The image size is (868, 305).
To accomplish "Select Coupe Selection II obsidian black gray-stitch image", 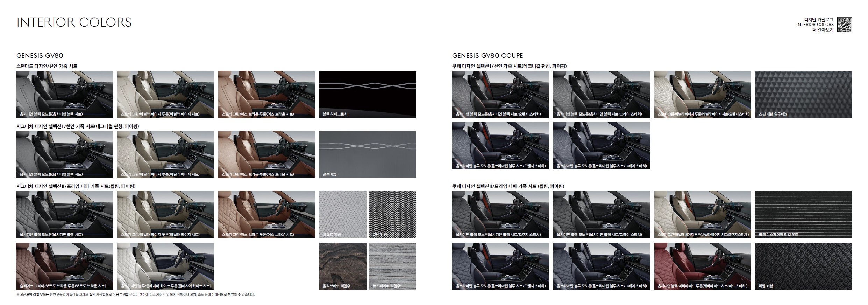I will tap(602, 214).
